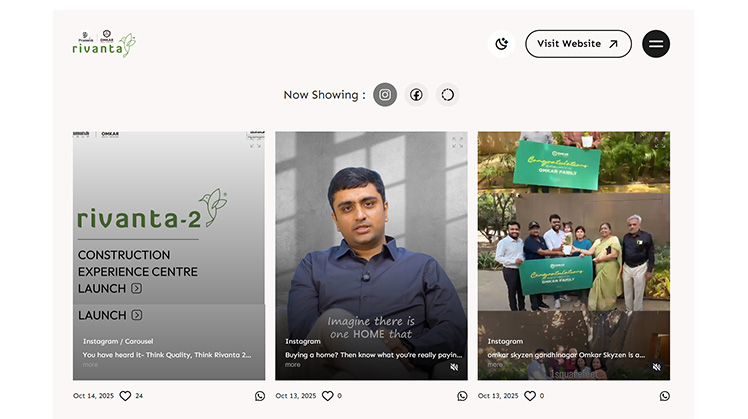Open the hamburger menu
748x419 pixels.
point(656,44)
